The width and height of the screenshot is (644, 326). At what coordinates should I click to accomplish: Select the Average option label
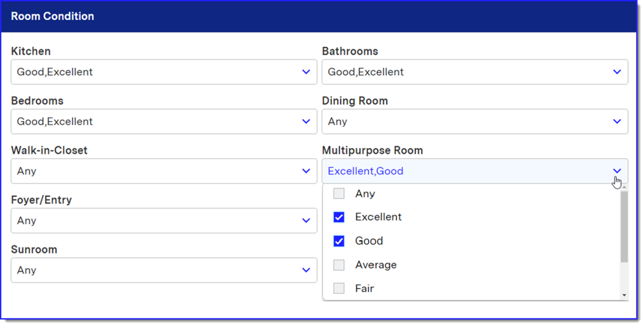(x=375, y=265)
